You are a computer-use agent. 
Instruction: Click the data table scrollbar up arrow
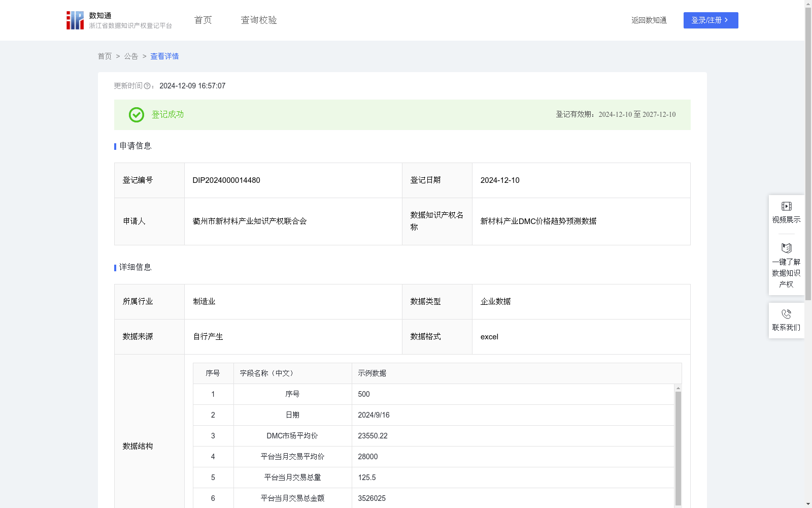pyautogui.click(x=678, y=388)
